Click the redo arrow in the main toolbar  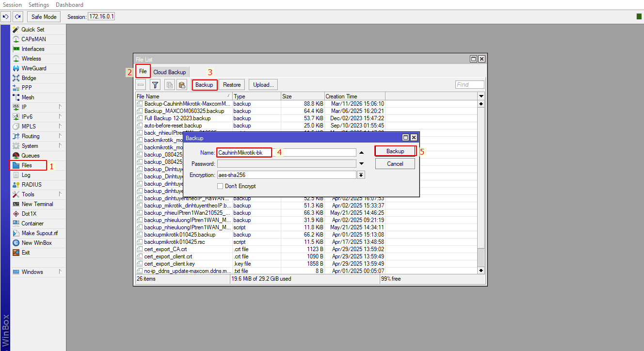(x=17, y=16)
